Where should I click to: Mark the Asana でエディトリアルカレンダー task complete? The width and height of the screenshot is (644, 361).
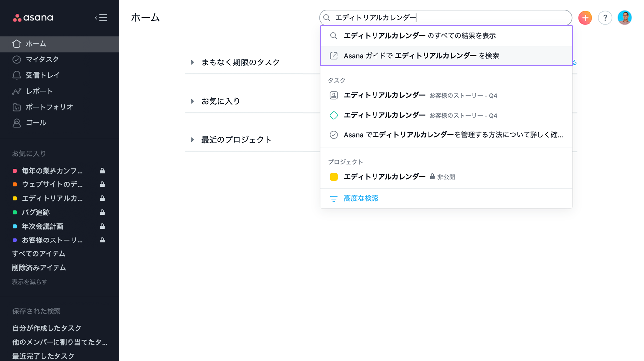click(334, 135)
